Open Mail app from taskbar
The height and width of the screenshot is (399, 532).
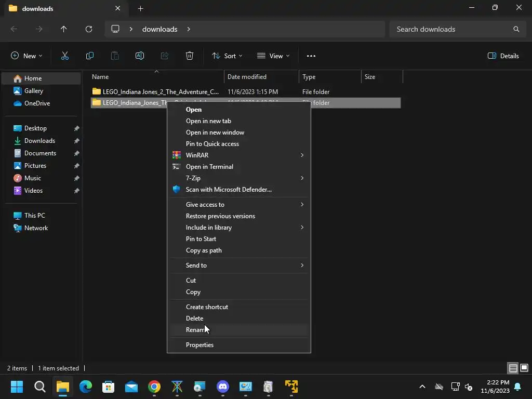[x=131, y=387]
